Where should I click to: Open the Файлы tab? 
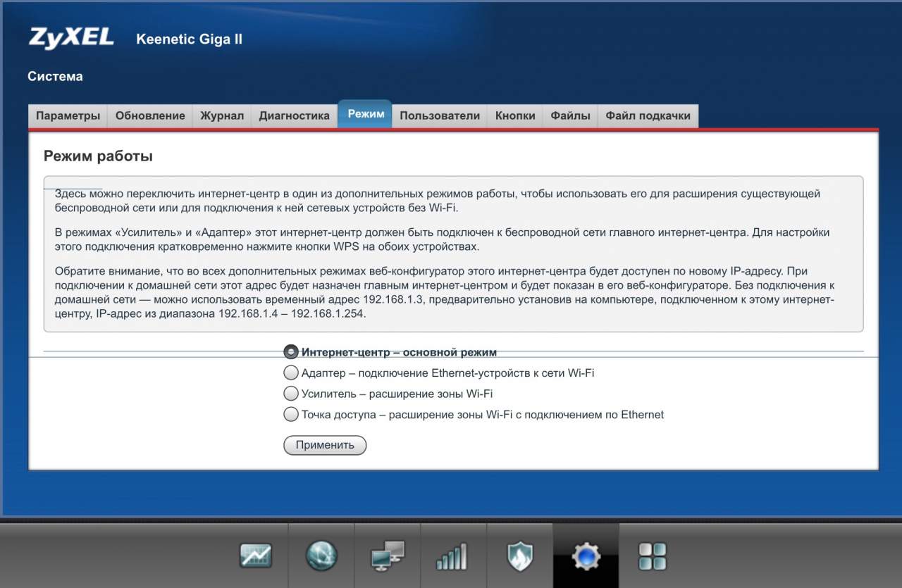(x=570, y=116)
